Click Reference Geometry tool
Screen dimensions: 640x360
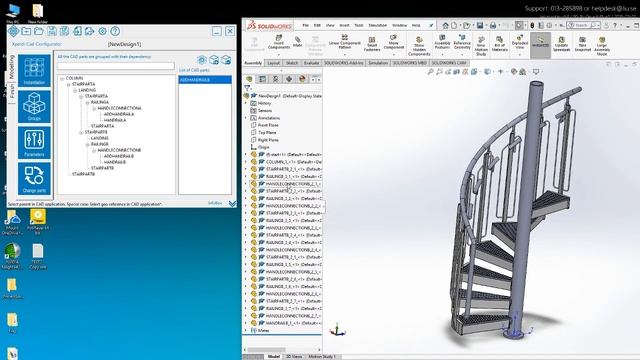(x=462, y=42)
